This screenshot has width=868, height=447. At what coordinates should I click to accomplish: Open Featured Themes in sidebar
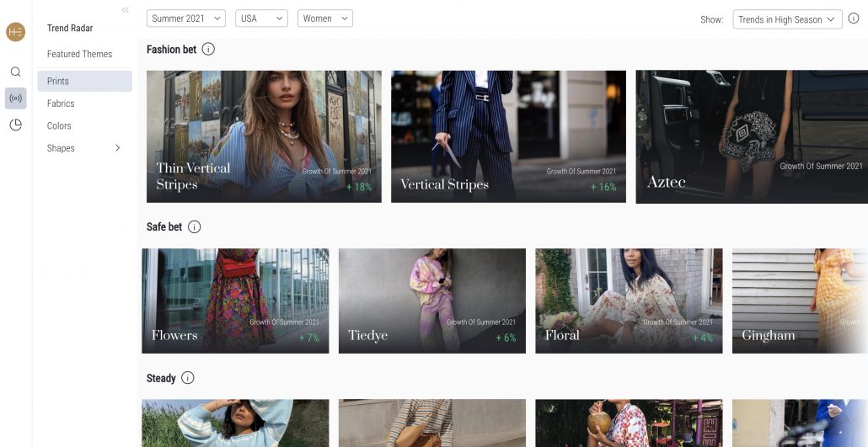click(x=80, y=54)
